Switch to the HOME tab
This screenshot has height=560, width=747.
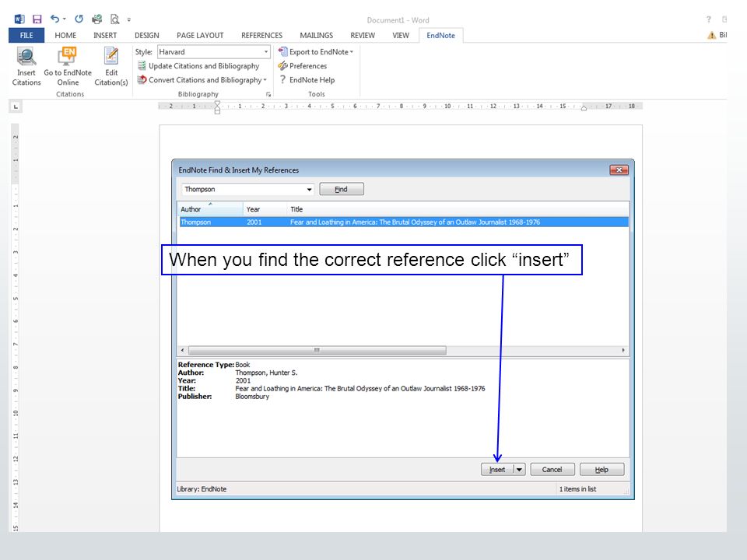tap(65, 35)
